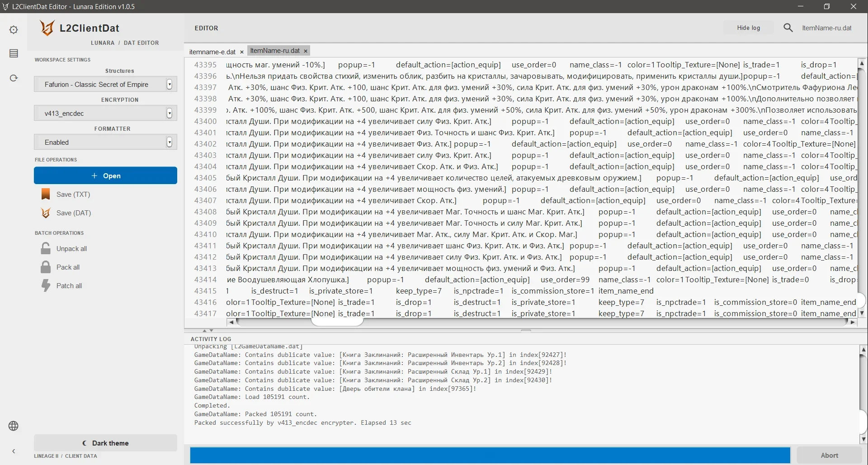Viewport: 868px width, 465px height.
Task: Toggle the Dark theme button
Action: point(105,443)
